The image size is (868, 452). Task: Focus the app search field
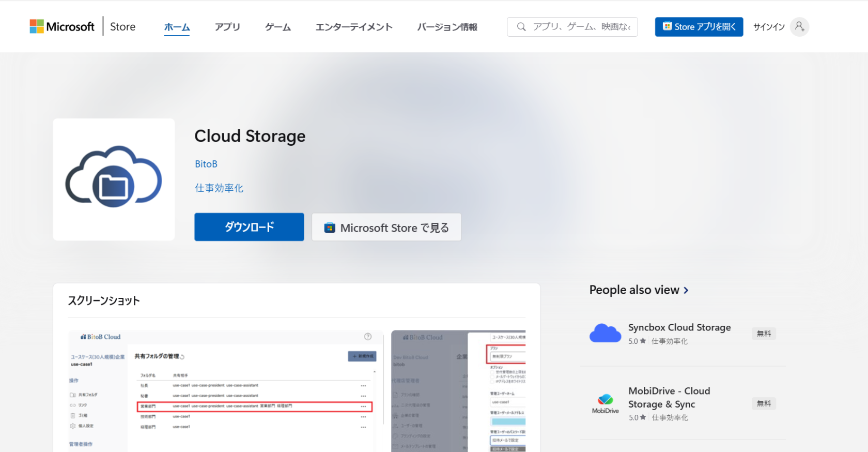572,27
